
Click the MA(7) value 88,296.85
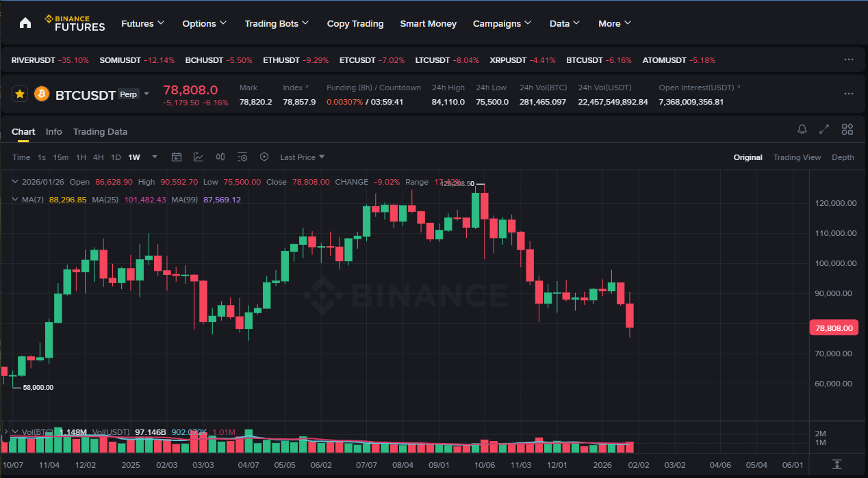68,200
